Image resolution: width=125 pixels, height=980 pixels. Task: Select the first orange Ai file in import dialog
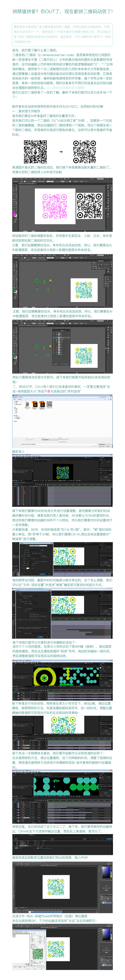34,404
